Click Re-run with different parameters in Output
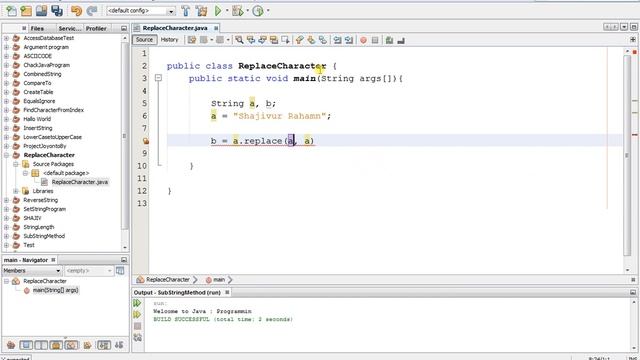Screen dimensions: 640x360 coord(137,315)
